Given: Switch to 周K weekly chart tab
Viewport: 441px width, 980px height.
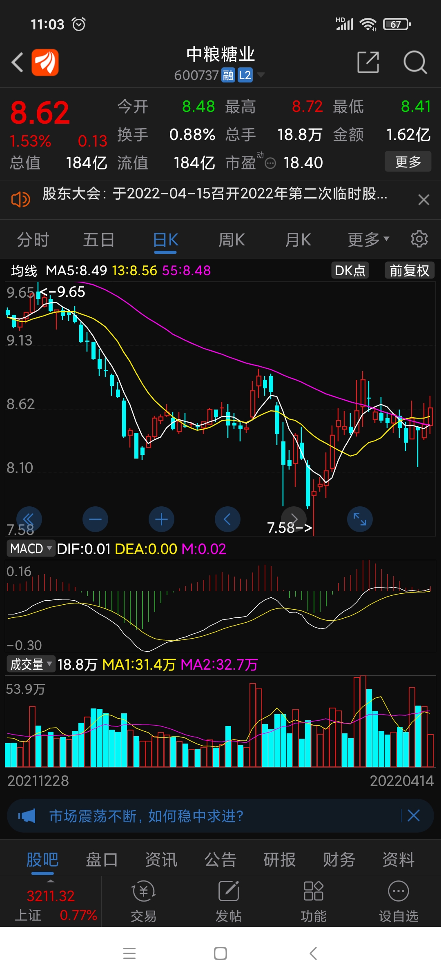Looking at the screenshot, I should click(x=232, y=240).
